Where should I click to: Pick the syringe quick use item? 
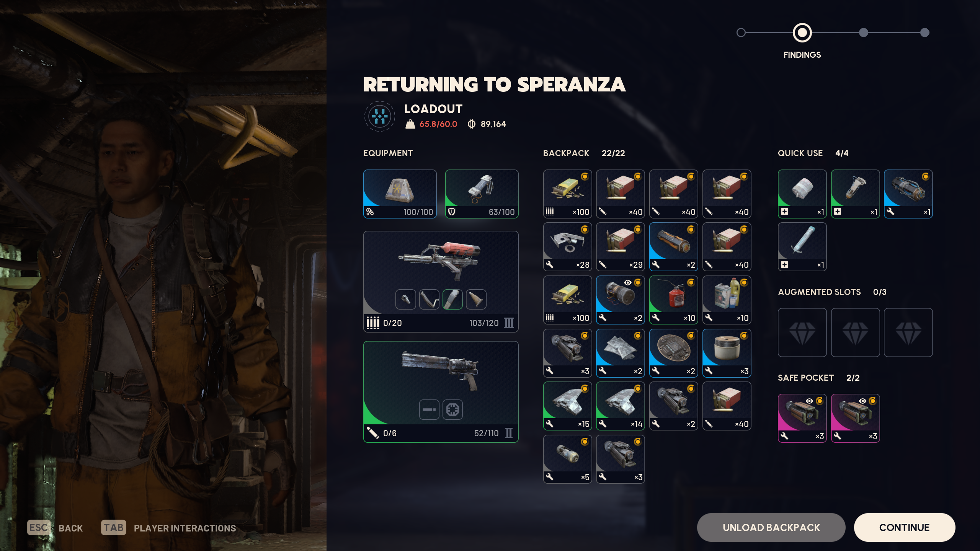coord(802,247)
